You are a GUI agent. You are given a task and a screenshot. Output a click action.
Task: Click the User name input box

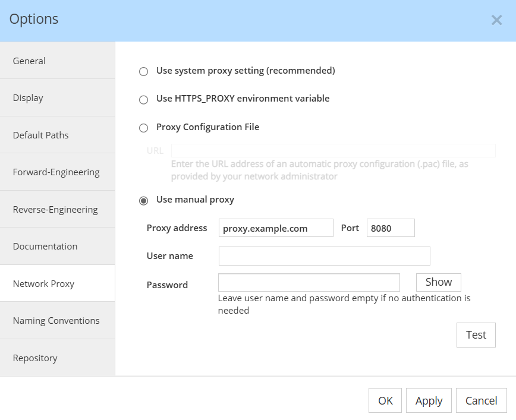point(324,256)
